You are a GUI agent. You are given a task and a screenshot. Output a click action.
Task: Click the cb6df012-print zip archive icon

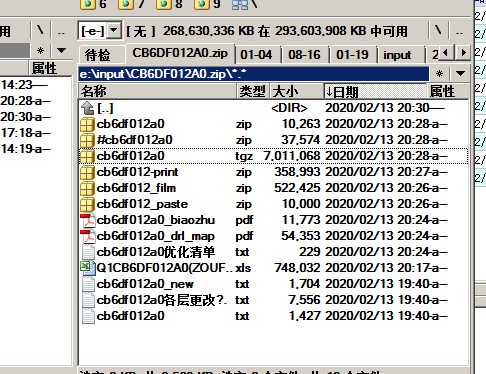(87, 172)
